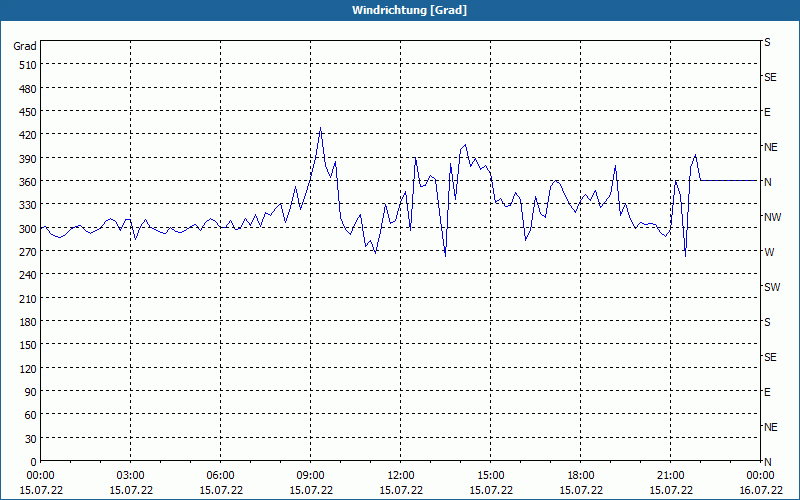
Task: Click the 270 degree label
Action: pyautogui.click(x=29, y=253)
